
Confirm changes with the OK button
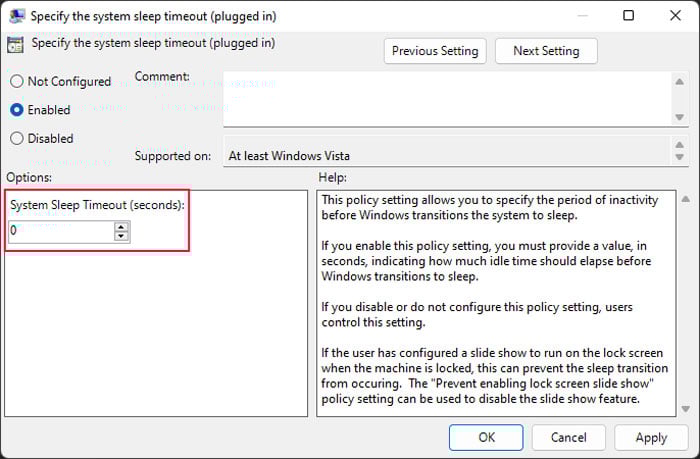486,437
